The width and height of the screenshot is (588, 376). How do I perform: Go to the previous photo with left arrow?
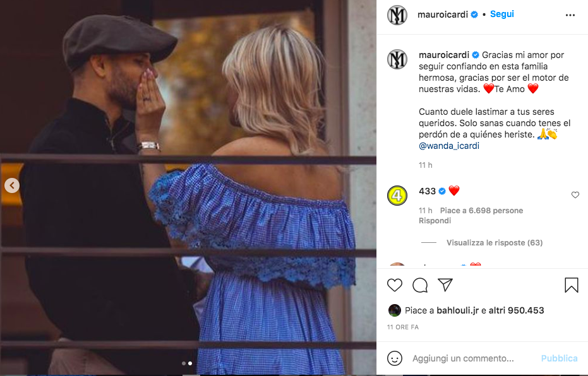(x=12, y=185)
